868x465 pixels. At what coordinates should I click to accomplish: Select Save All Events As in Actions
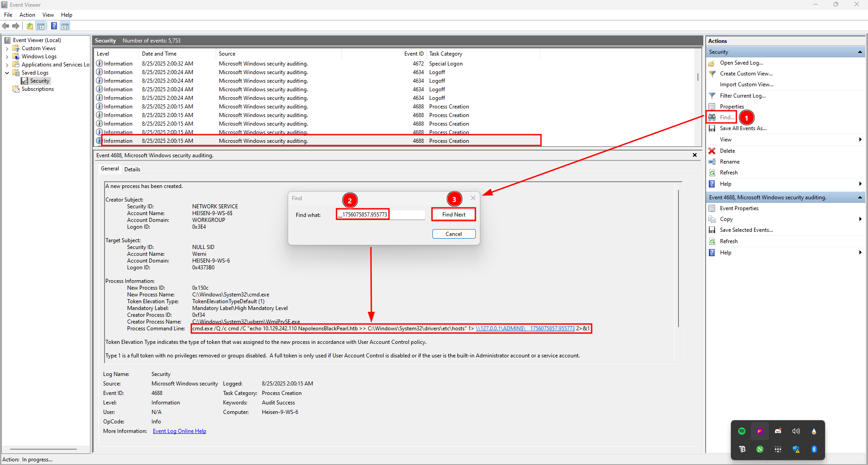click(x=743, y=128)
